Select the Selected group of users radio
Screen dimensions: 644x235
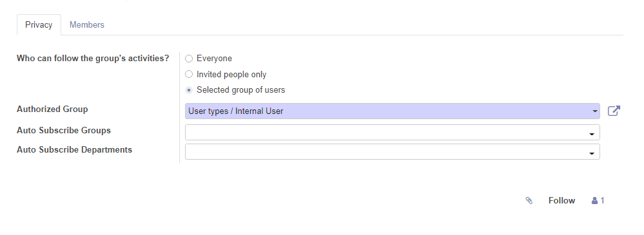189,90
